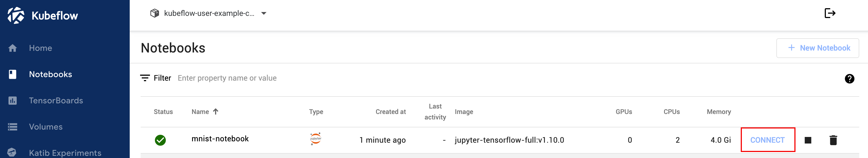Image resolution: width=868 pixels, height=158 pixels.
Task: Go to the Volumes section icon
Action: tap(13, 127)
